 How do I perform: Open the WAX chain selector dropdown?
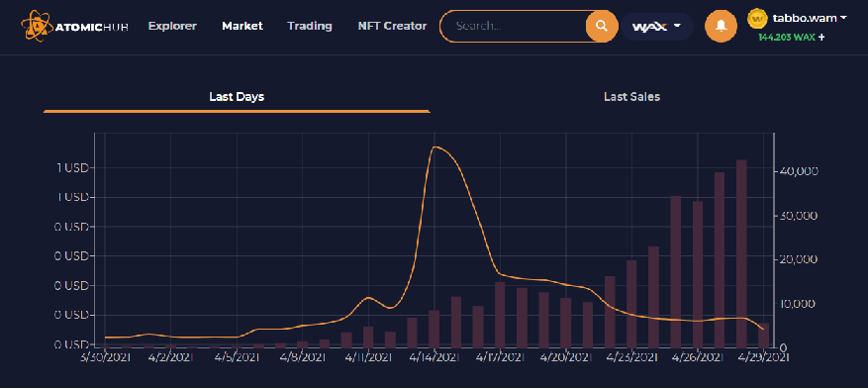coord(657,27)
